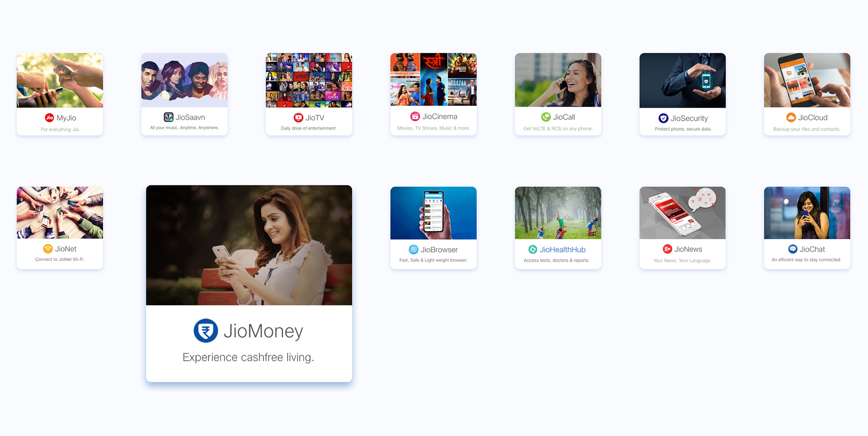This screenshot has height=436, width=868.
Task: Open the JioNews breaking news image
Action: tap(683, 213)
